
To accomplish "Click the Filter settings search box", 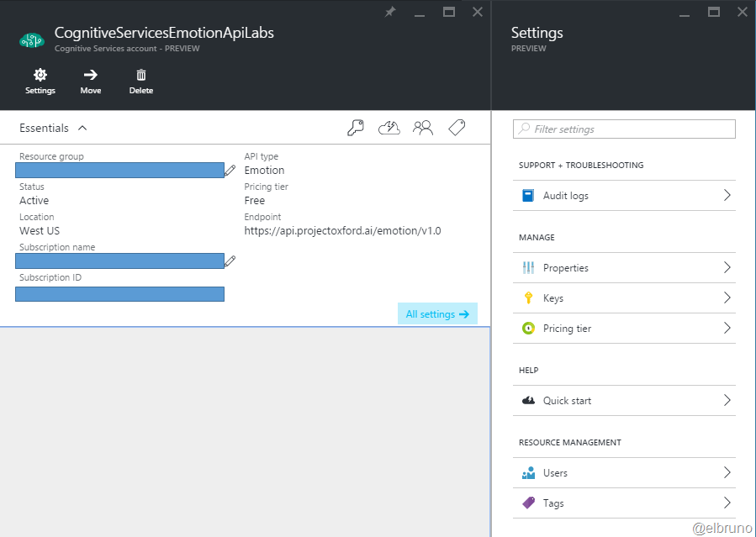I will [624, 129].
